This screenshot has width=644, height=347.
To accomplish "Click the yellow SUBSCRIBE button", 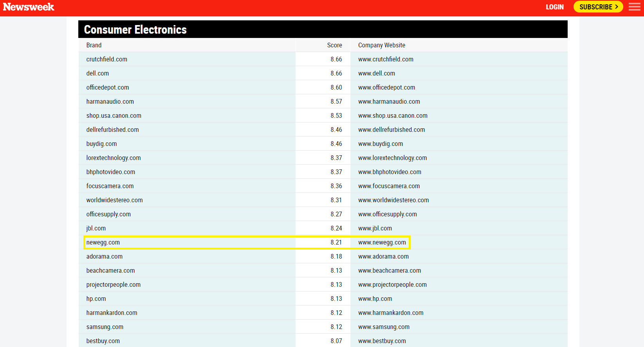I will [598, 7].
